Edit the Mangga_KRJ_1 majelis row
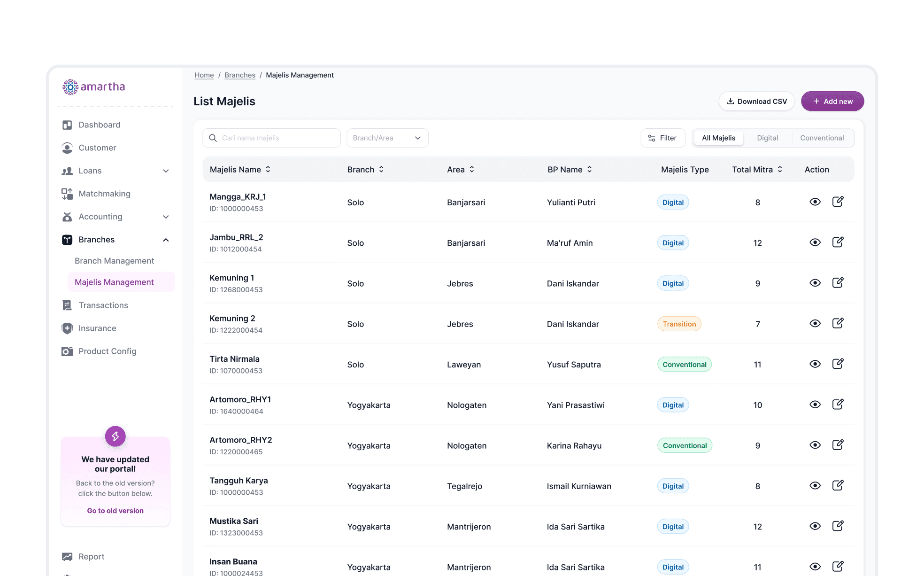The image size is (924, 576). click(x=838, y=202)
